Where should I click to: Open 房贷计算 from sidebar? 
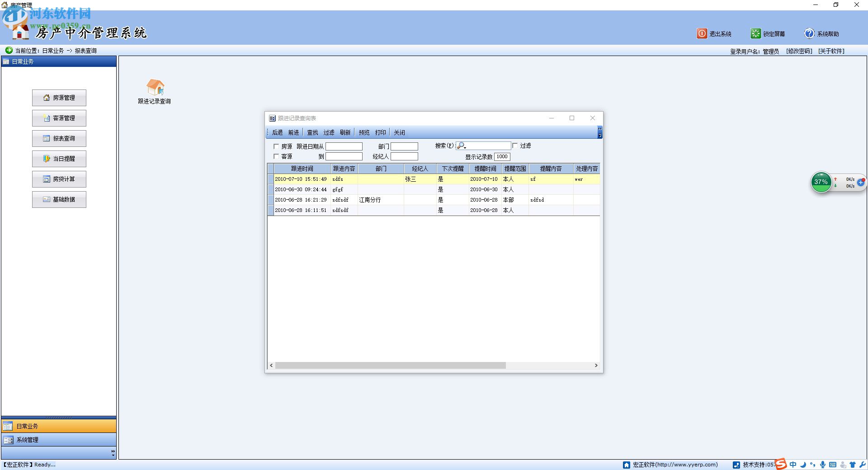click(59, 179)
